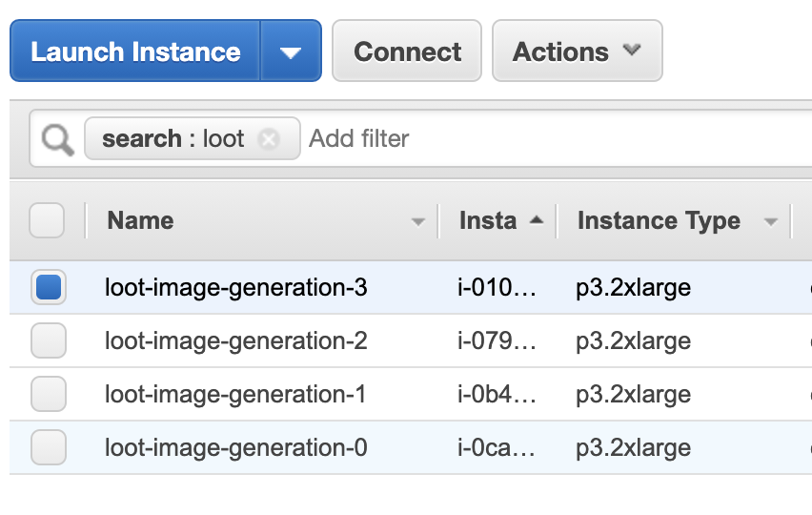This screenshot has width=812, height=515.
Task: Tick the loot-image-generation-1 row checkbox
Action: tap(49, 394)
